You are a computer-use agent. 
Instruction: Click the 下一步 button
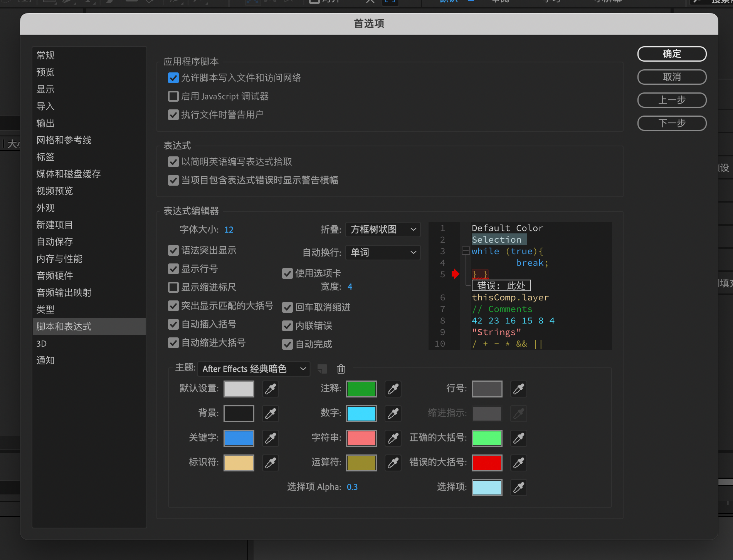672,123
